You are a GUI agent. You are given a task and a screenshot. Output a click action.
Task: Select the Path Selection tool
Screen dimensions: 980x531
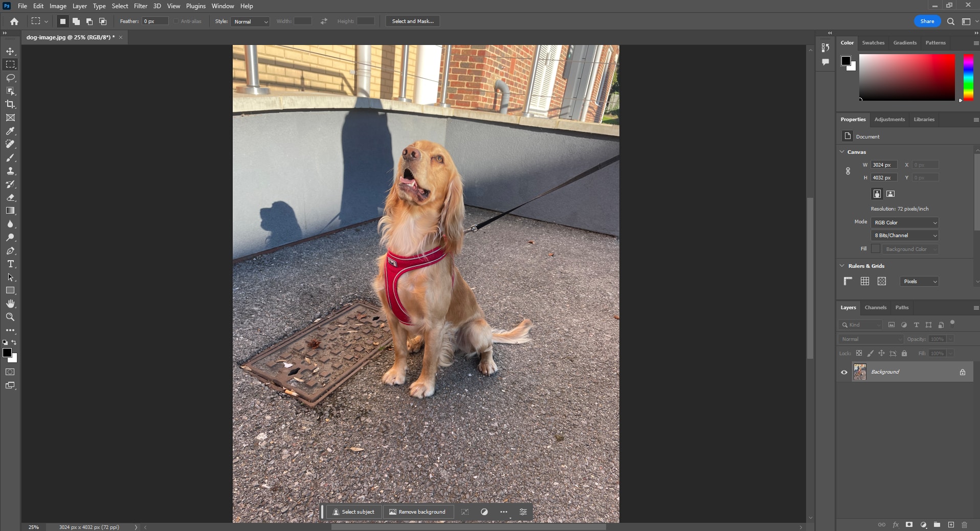[x=10, y=277]
